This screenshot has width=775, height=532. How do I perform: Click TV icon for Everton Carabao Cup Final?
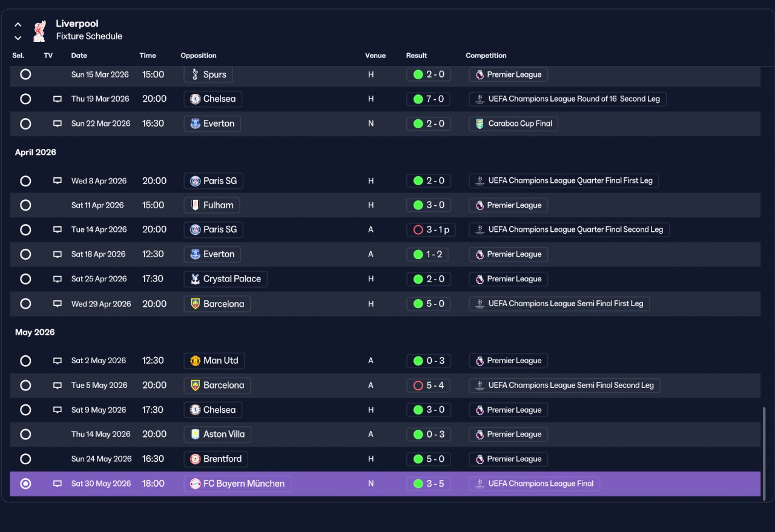[58, 123]
